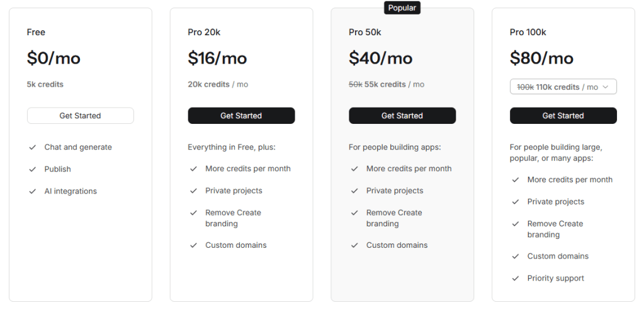Click Pro 50k More credits checkmark
Image resolution: width=644 pixels, height=310 pixels.
[x=354, y=169]
